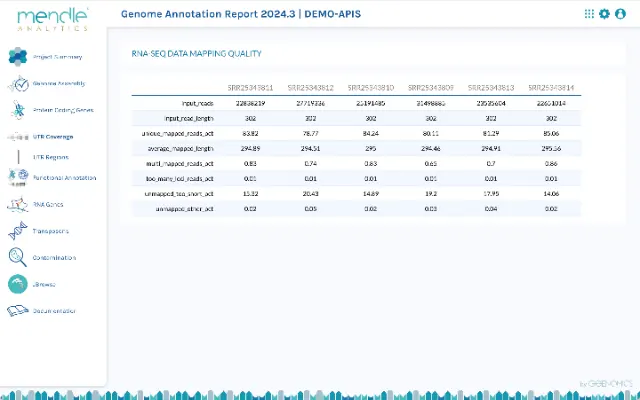Open the Functional Annotation icon
This screenshot has height=400, width=640.
(x=17, y=177)
